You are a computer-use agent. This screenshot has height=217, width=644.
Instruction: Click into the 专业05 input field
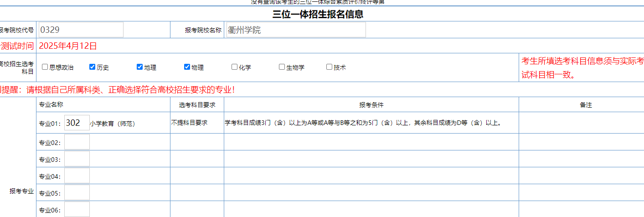point(77,193)
